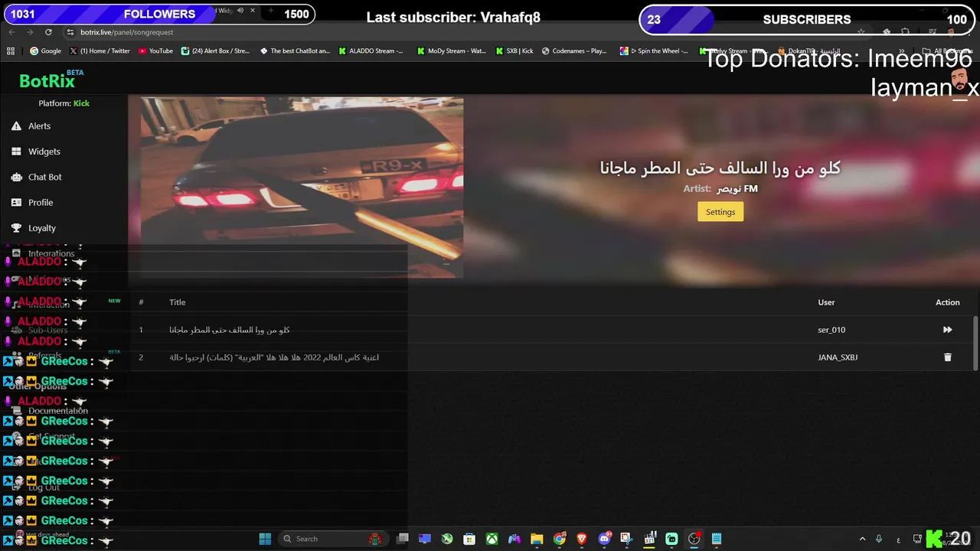Open the Widgets sidebar section
Viewport: 980px width, 551px height.
tap(44, 152)
